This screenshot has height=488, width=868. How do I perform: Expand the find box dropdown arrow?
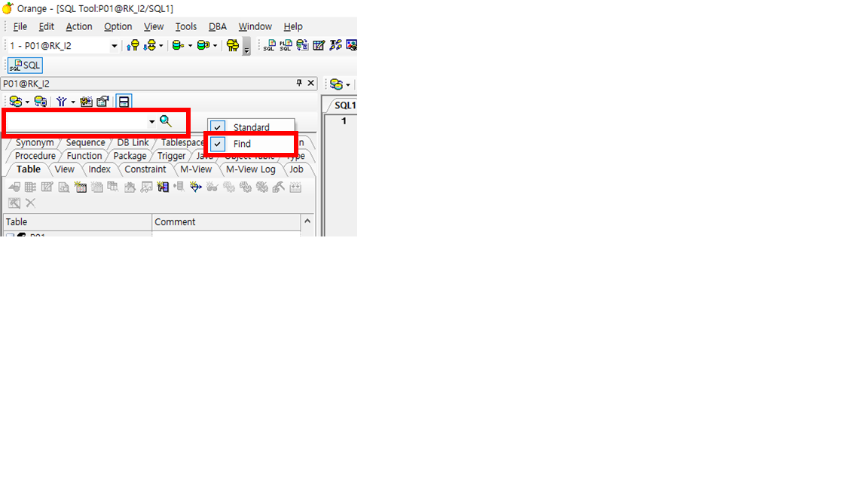(151, 122)
